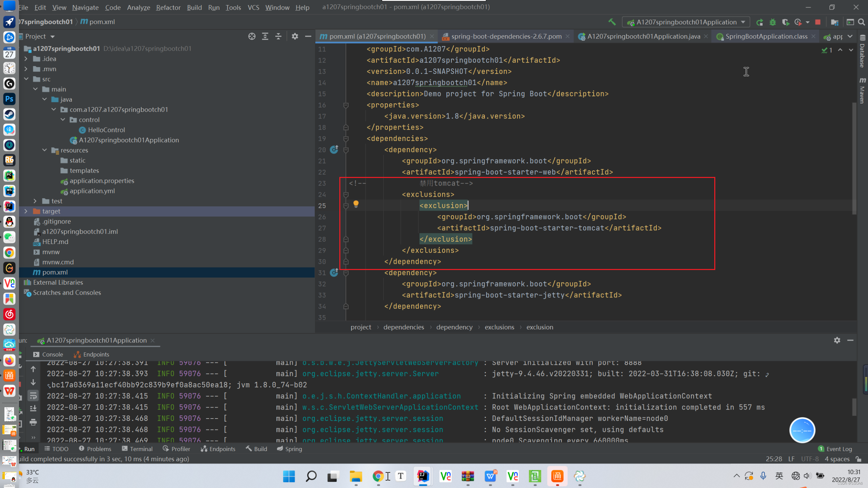
Task: Open Windows Start menu
Action: click(289, 476)
